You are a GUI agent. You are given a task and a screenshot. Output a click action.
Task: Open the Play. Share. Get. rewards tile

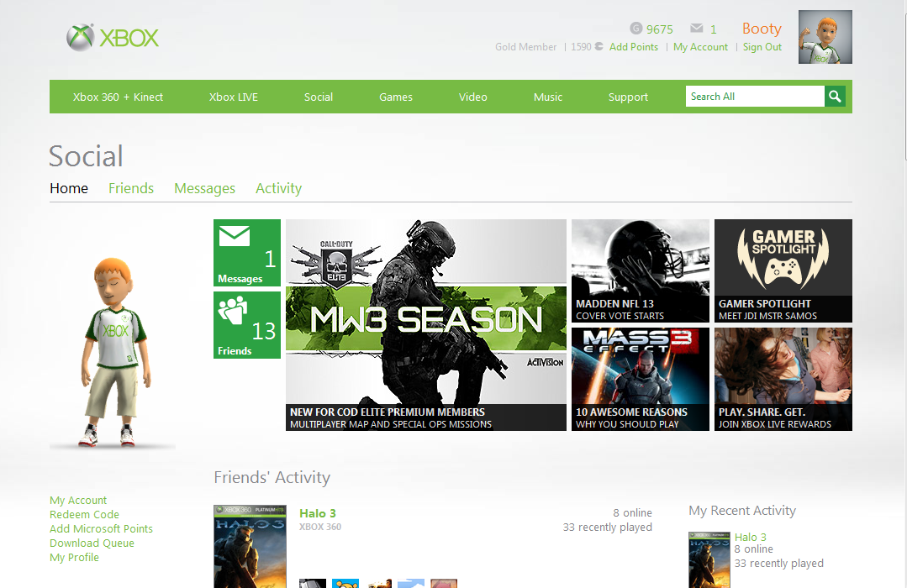click(x=783, y=380)
